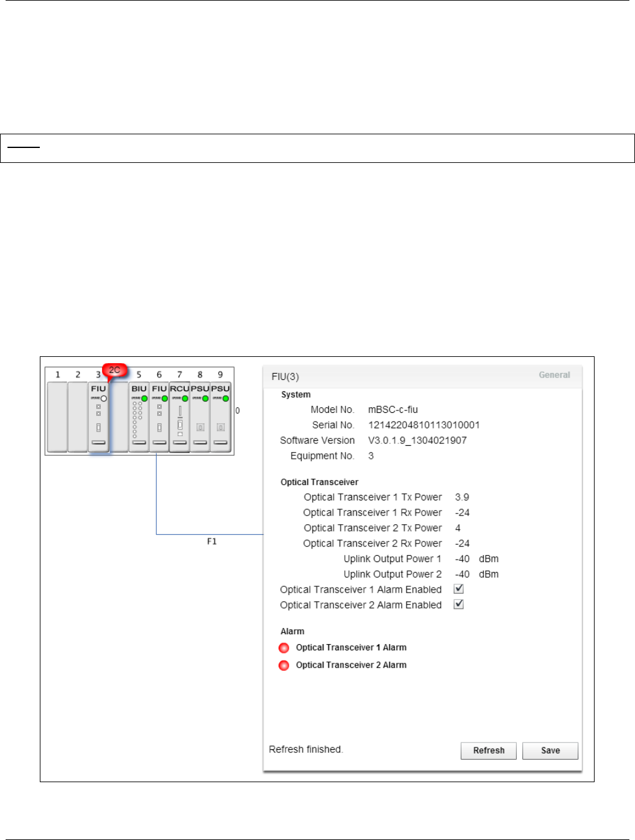
Task: Click the Optical Transceiver 1 Alarm label
Action: (x=351, y=648)
